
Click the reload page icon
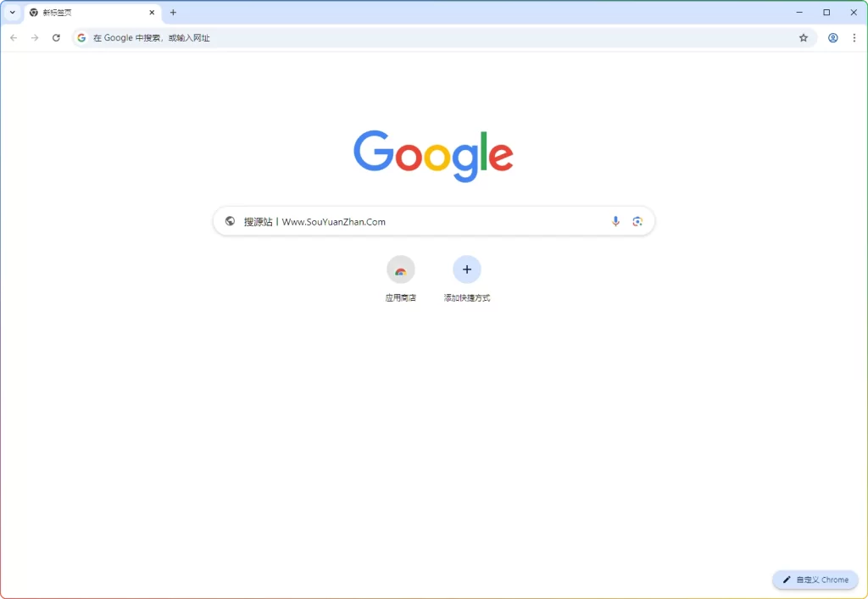pos(56,37)
